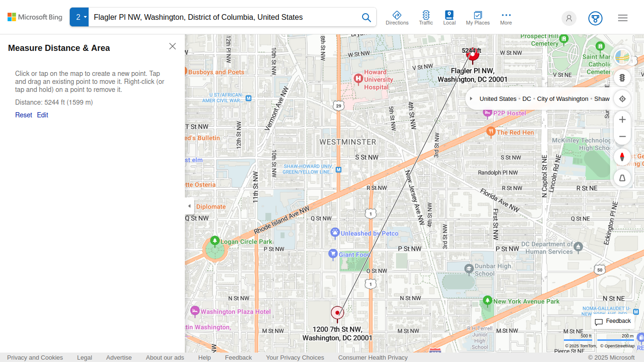Click the Washington Plaza Hotel marker
Viewport: 644px width, 362px height.
tap(195, 311)
